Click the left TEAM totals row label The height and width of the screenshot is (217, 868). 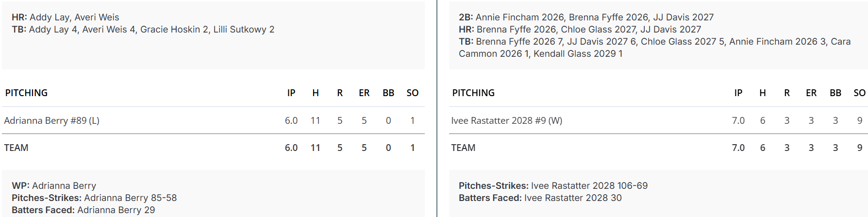tap(16, 148)
